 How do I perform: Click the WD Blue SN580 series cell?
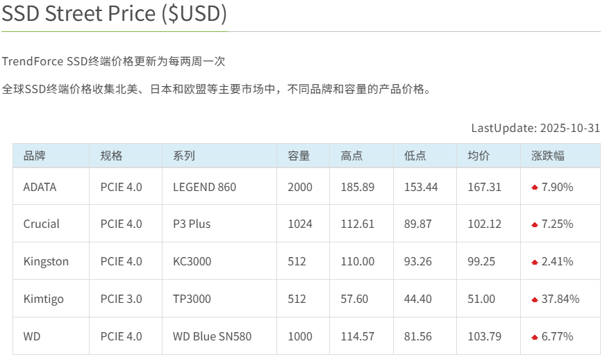[212, 337]
